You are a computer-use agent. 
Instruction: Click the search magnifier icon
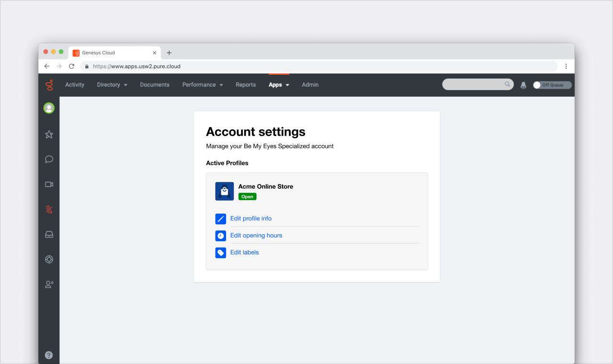coord(507,84)
